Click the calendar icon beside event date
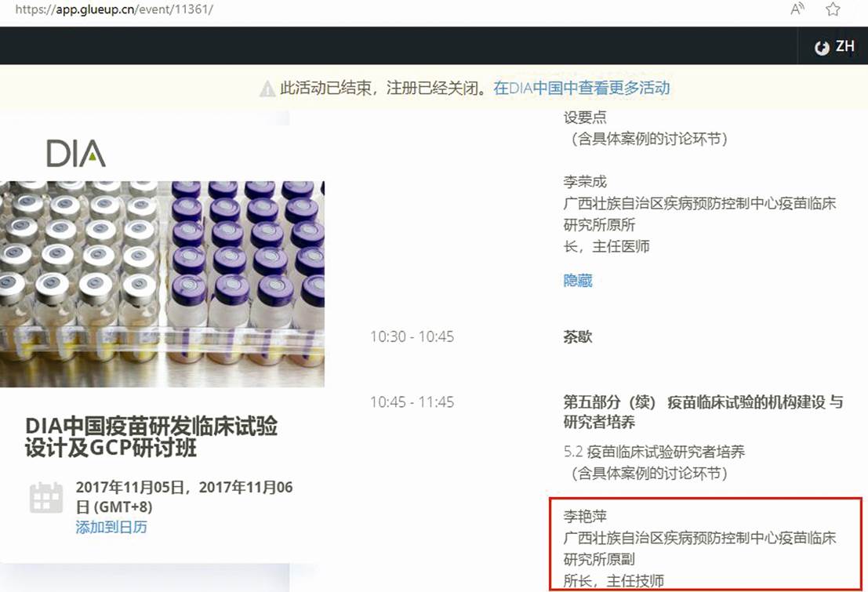This screenshot has width=868, height=592. point(45,498)
